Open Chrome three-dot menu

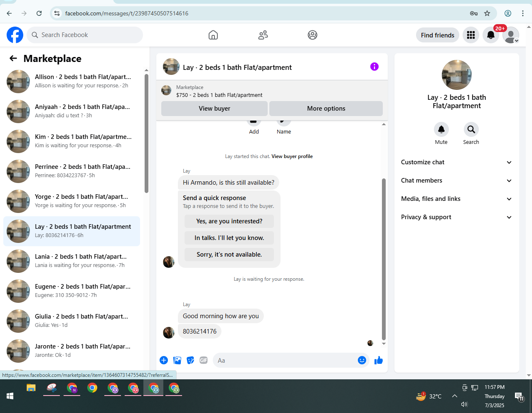[523, 13]
